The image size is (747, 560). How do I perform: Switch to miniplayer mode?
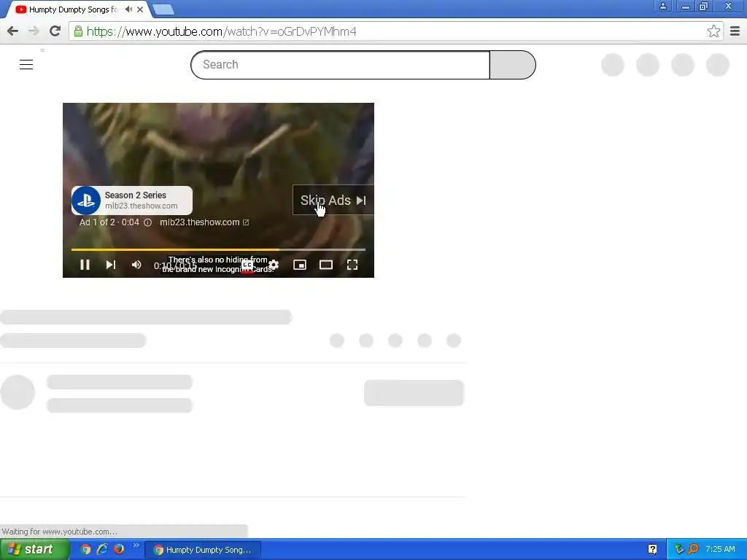click(300, 265)
